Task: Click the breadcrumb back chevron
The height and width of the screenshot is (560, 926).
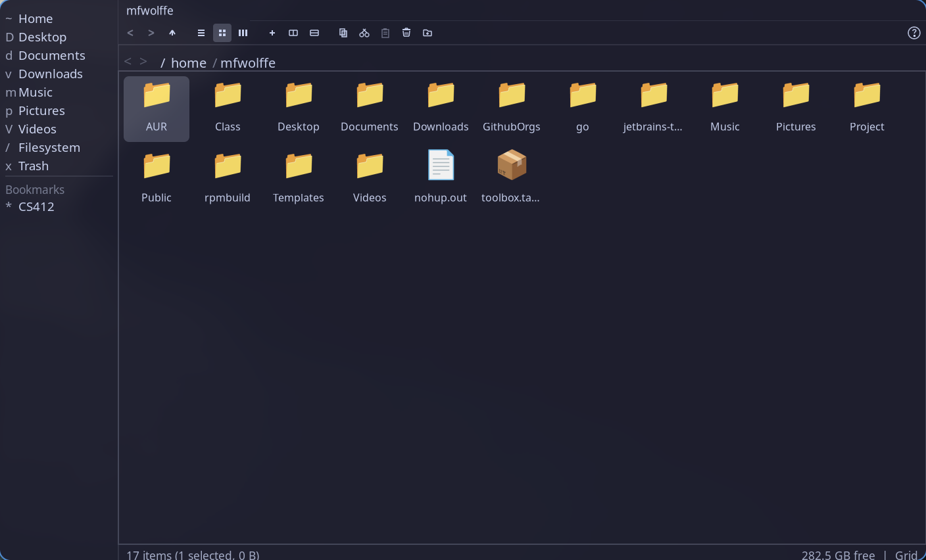Action: pos(128,61)
